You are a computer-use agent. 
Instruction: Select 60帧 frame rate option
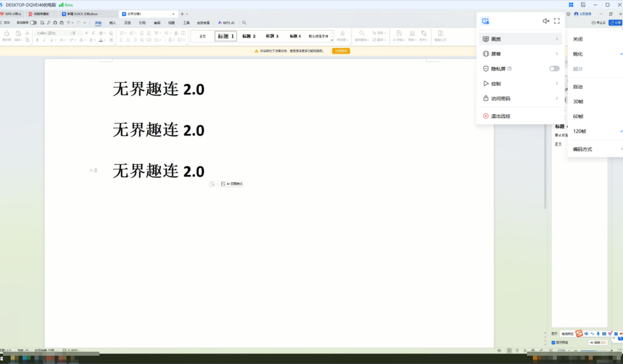578,116
